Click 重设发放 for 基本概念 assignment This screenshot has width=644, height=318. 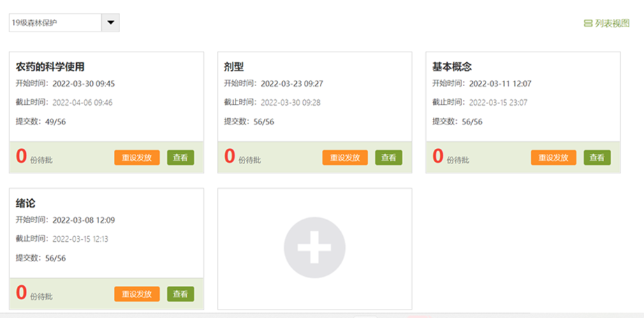pyautogui.click(x=553, y=157)
